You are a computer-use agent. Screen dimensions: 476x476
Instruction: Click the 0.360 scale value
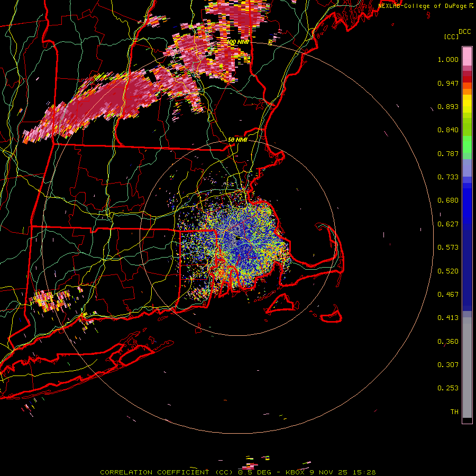pyautogui.click(x=448, y=342)
